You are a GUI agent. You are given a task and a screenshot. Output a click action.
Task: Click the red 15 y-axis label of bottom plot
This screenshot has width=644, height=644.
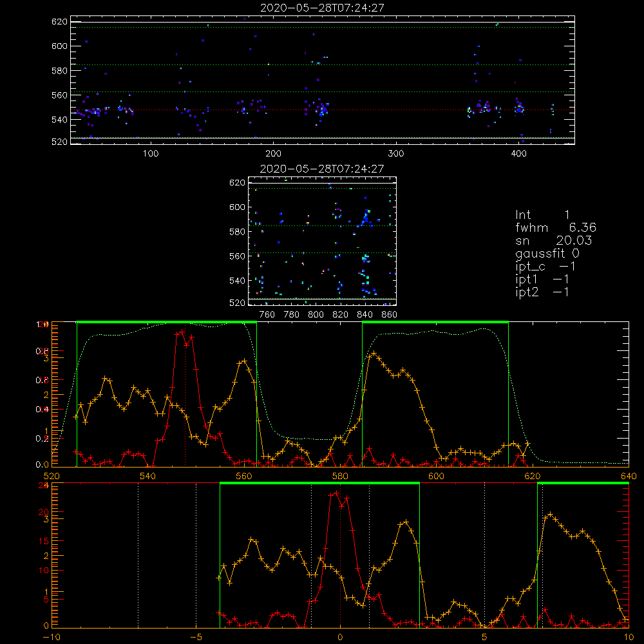coord(44,541)
